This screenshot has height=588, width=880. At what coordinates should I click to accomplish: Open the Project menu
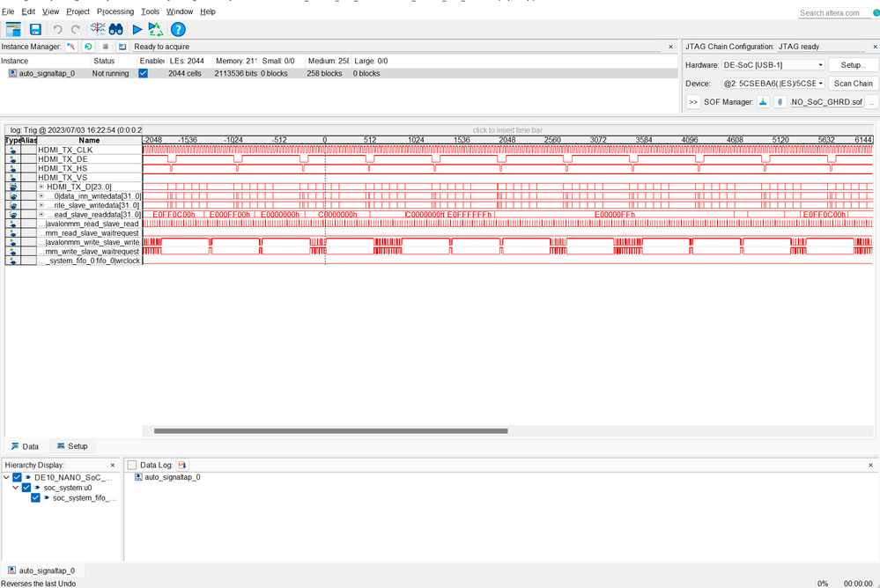pyautogui.click(x=78, y=11)
